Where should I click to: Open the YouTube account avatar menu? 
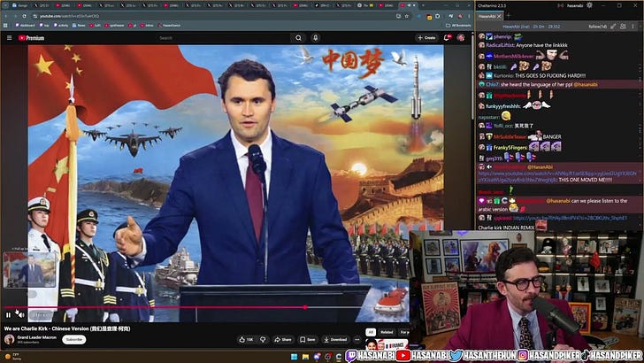point(461,38)
